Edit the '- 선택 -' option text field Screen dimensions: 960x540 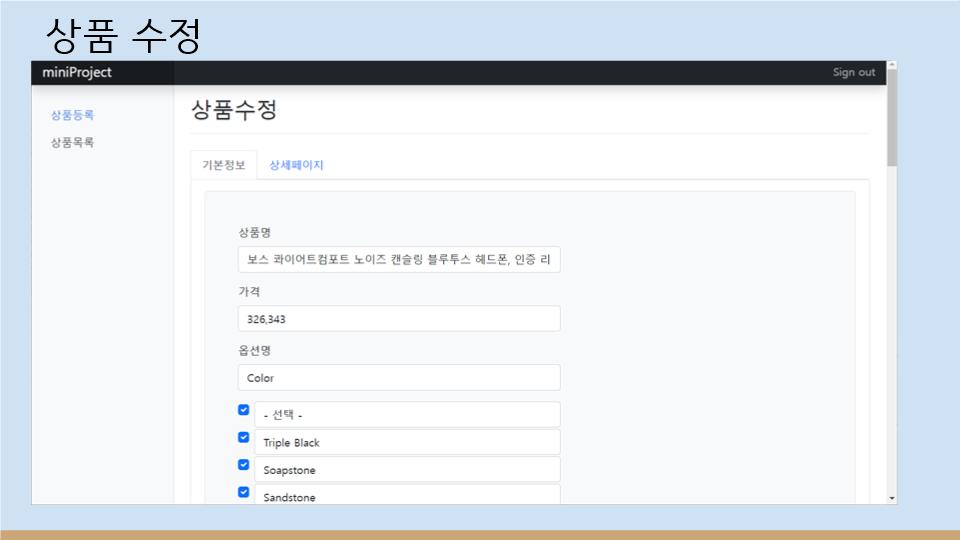click(x=407, y=414)
